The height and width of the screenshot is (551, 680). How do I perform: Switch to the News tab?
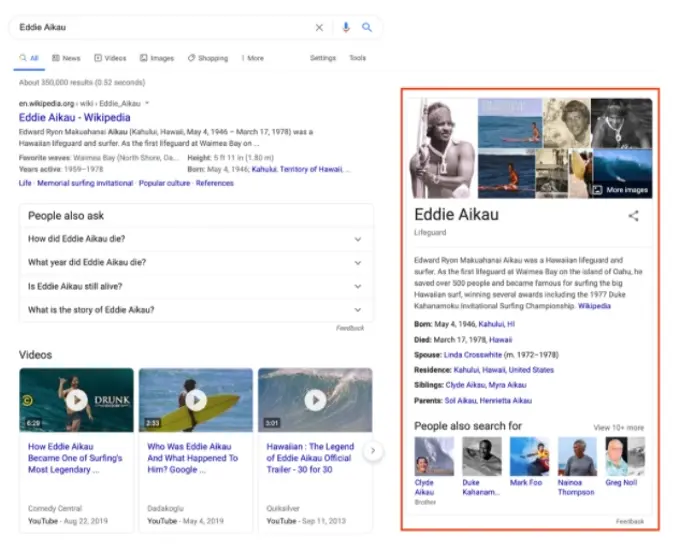[66, 58]
